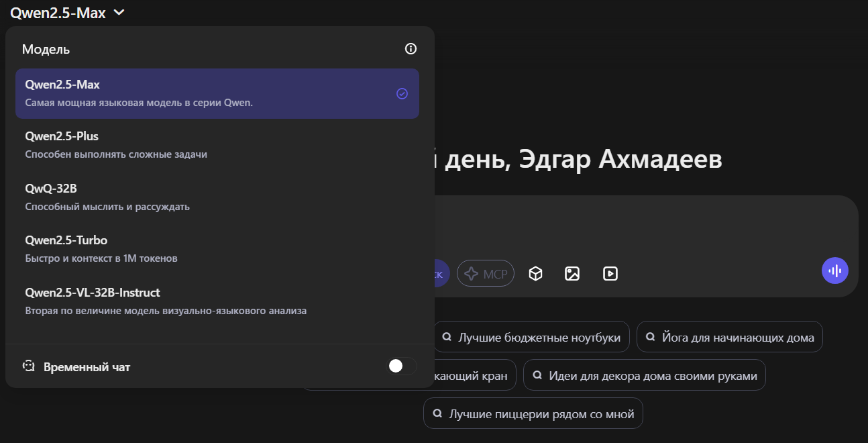Choose suggestion Йога для начинающих дома
The height and width of the screenshot is (443, 868).
pyautogui.click(x=730, y=337)
